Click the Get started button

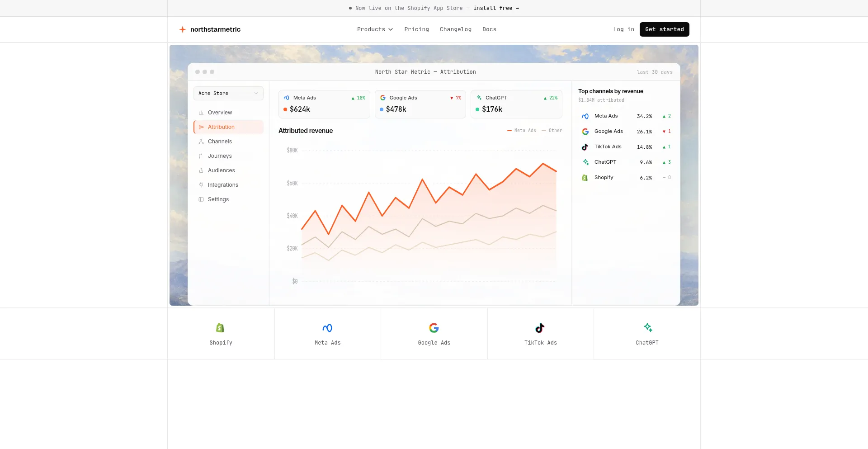[x=664, y=29]
